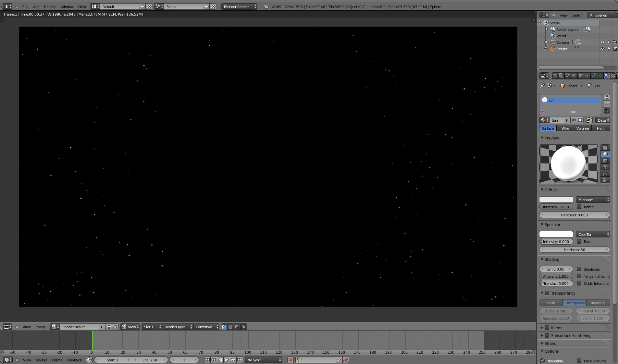
Task: Enable automatic keyframe record button
Action: pyautogui.click(x=290, y=360)
